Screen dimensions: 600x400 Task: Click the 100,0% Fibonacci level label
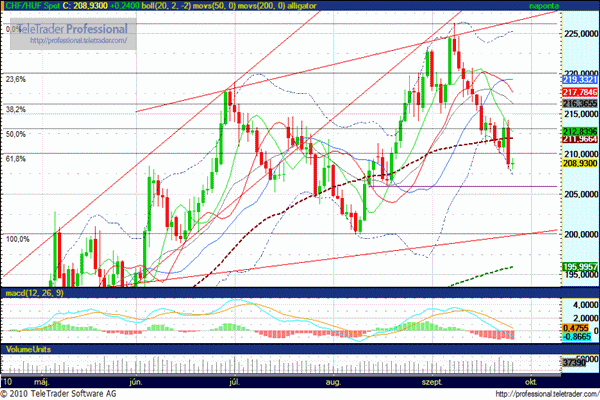(x=17, y=238)
